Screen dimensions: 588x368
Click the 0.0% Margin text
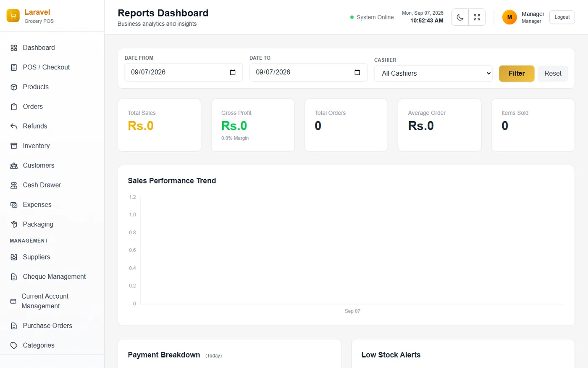(235, 138)
